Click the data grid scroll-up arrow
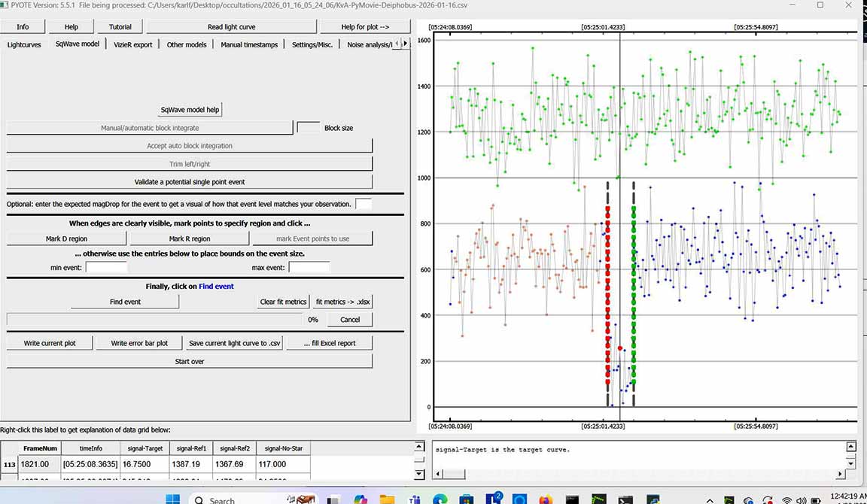The width and height of the screenshot is (867, 504). [418, 447]
